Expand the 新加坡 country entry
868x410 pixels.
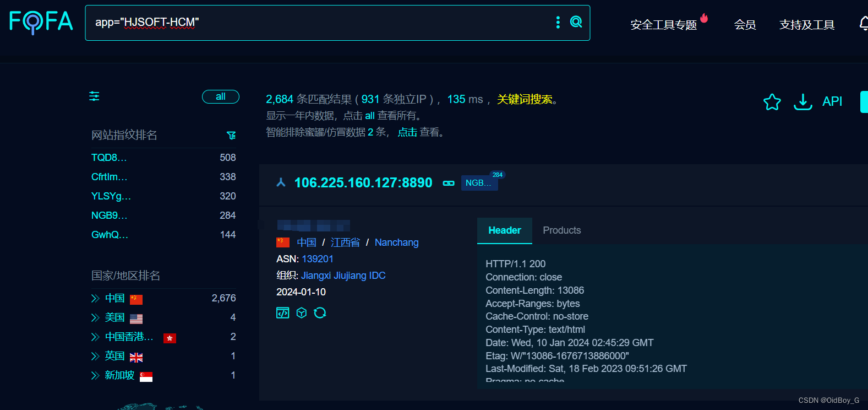95,375
